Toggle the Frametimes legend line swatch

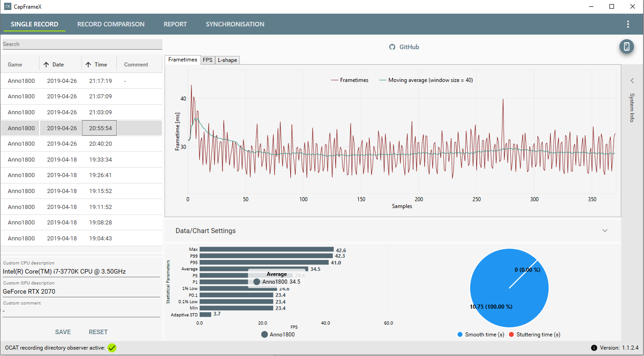tap(334, 80)
